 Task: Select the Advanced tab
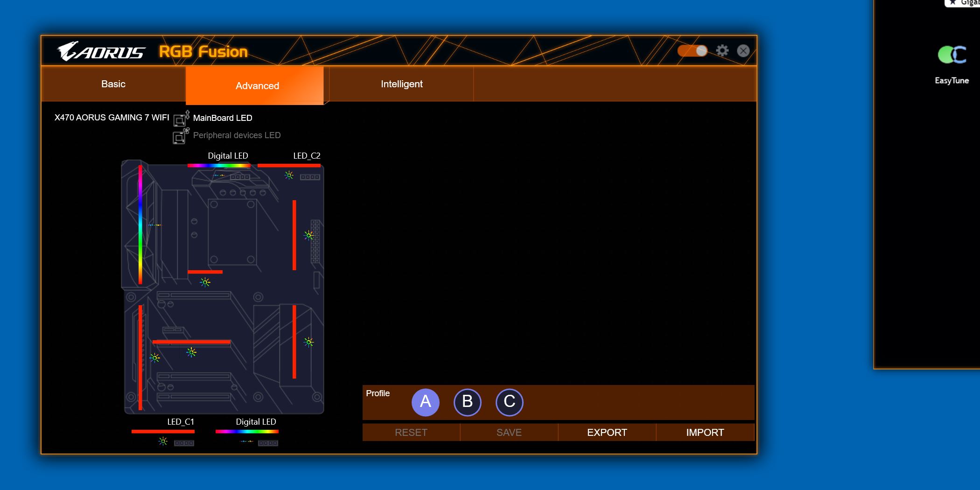(255, 85)
